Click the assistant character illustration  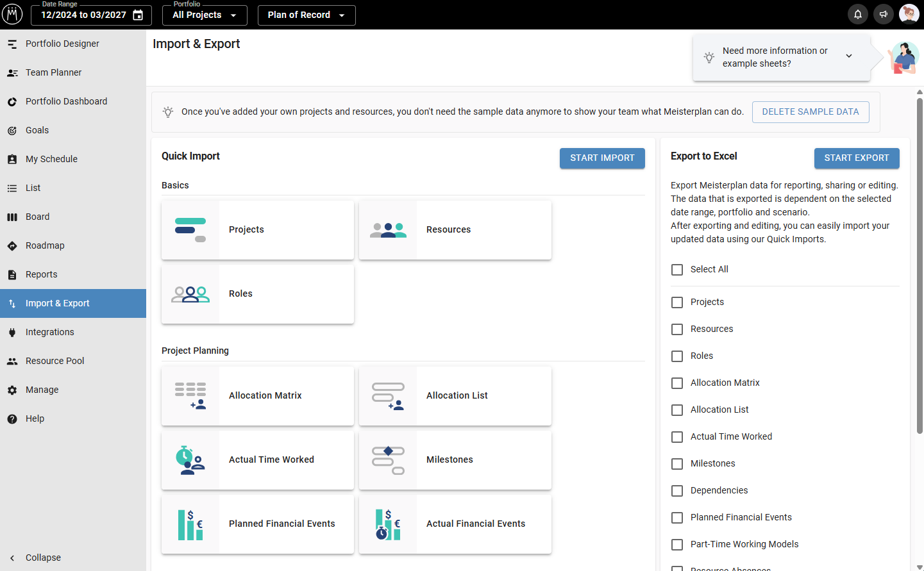903,58
